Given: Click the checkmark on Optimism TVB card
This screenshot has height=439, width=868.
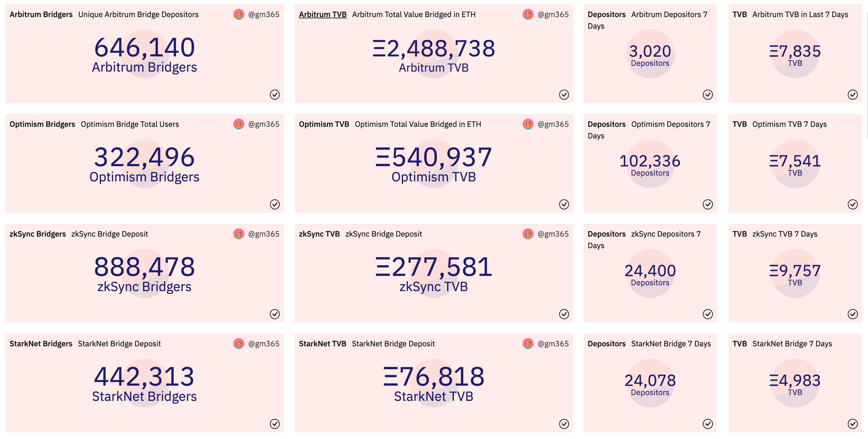Looking at the screenshot, I should [564, 204].
